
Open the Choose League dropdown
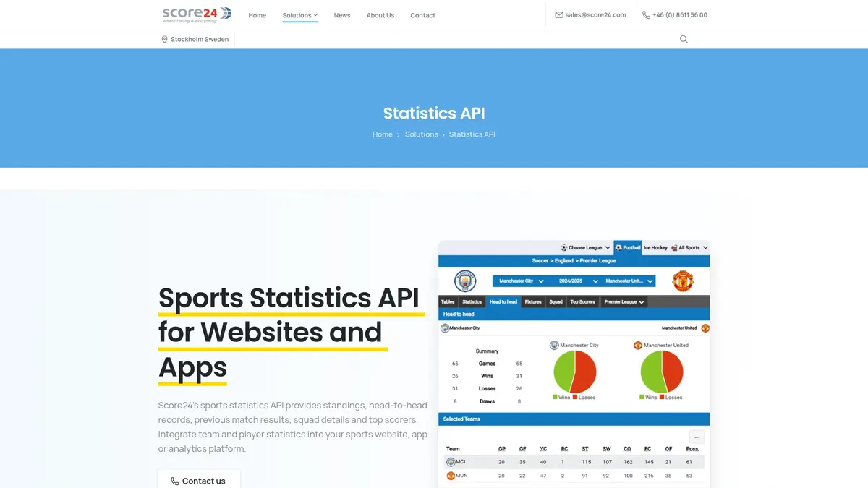[x=586, y=247]
